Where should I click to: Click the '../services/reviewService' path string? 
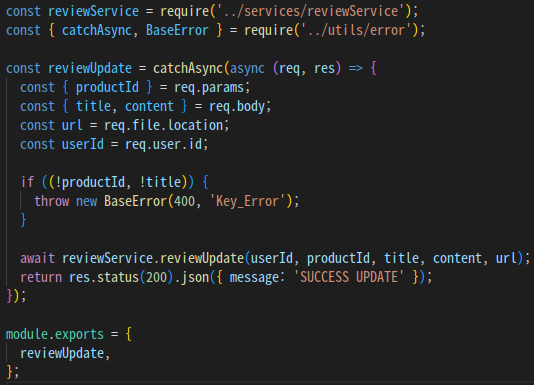click(311, 11)
